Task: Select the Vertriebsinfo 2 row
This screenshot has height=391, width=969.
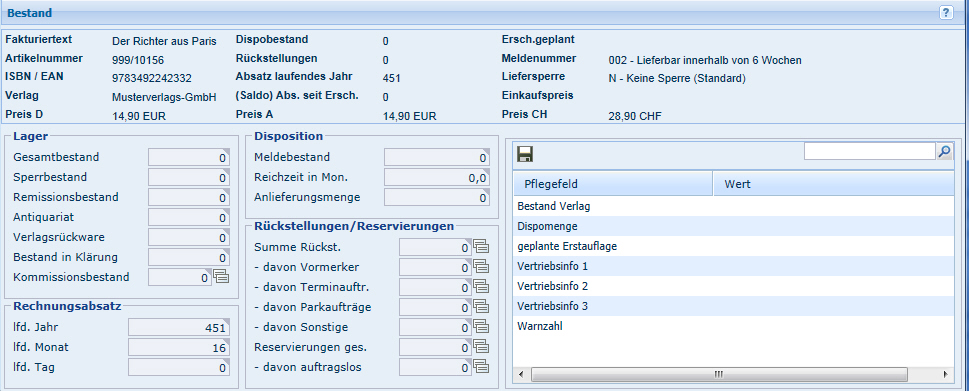Action: point(734,287)
